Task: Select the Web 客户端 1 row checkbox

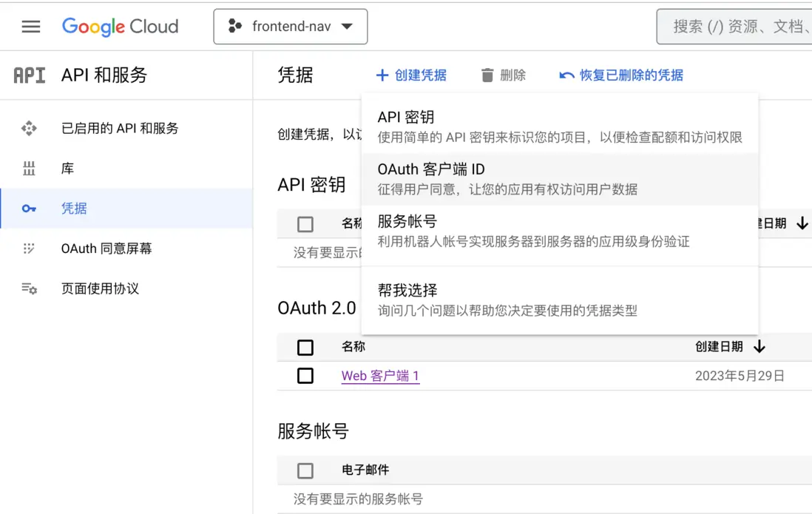Action: point(305,375)
